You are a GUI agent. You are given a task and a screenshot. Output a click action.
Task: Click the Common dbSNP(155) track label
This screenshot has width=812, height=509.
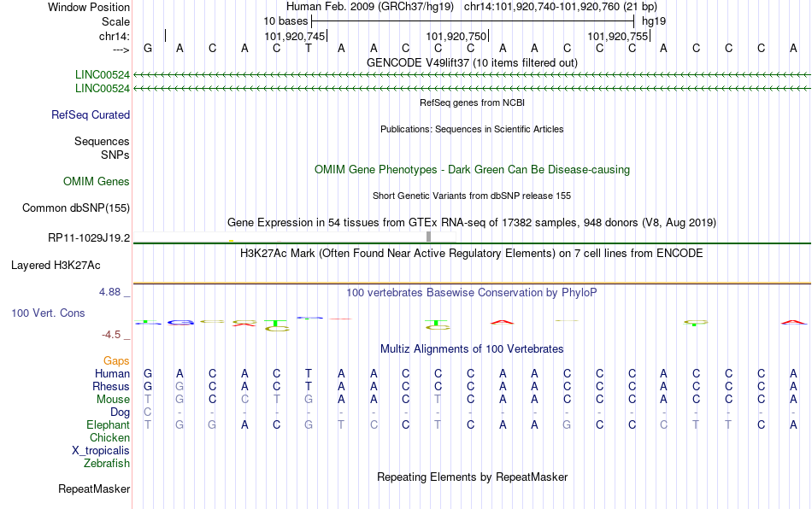click(76, 208)
